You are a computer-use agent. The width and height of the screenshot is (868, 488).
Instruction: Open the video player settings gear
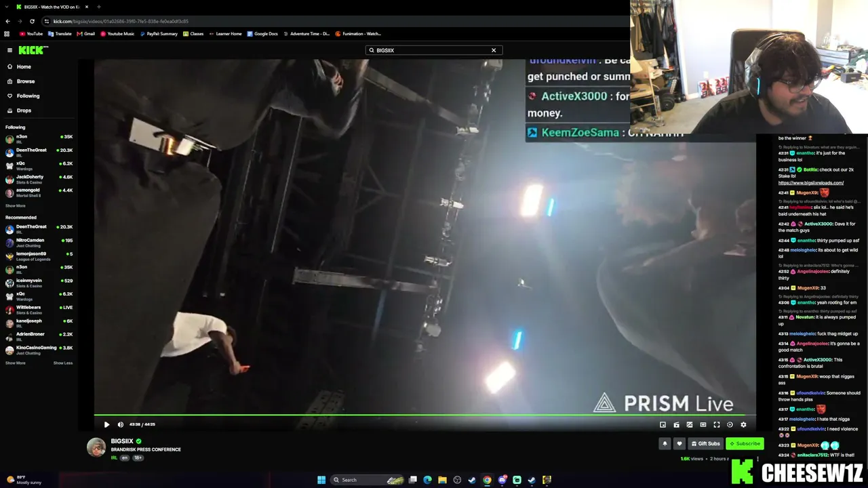[743, 424]
